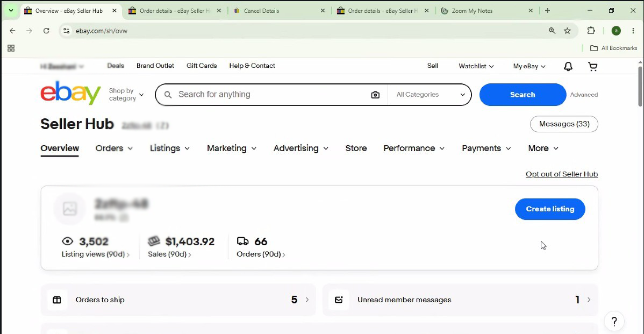Click the Orders to ship box icon
This screenshot has width=644, height=334.
tap(57, 300)
